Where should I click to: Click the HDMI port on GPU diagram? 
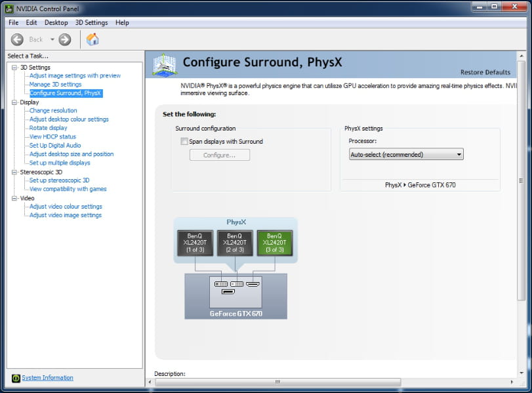tap(253, 283)
